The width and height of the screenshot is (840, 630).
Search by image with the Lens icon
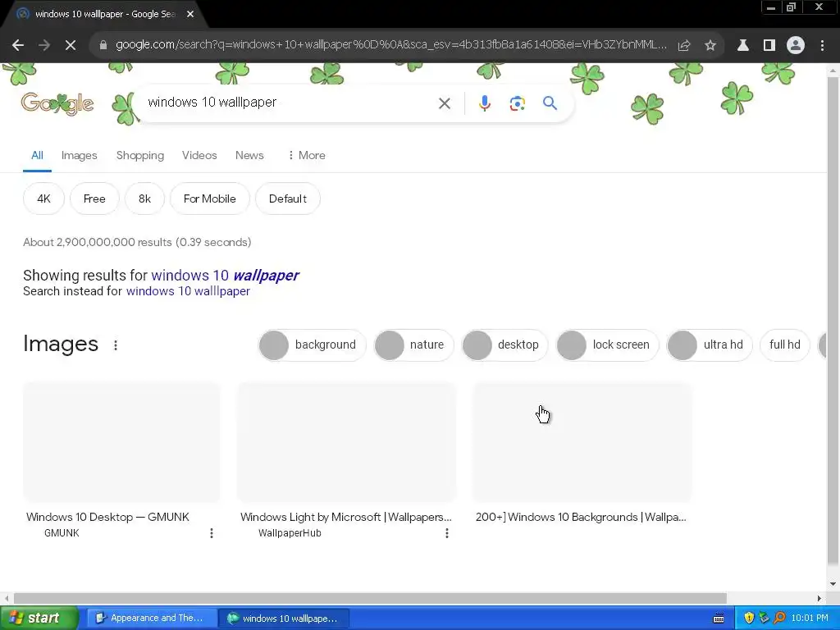pyautogui.click(x=517, y=103)
